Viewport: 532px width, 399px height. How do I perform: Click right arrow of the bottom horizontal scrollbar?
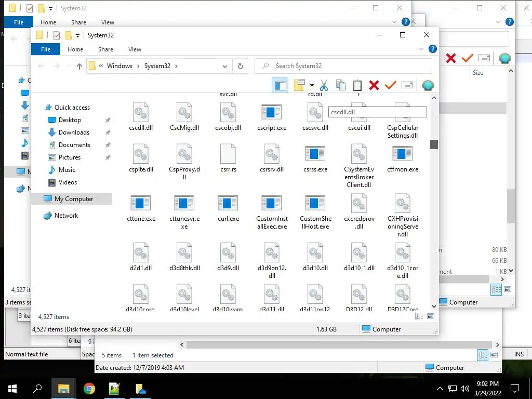[x=497, y=345]
